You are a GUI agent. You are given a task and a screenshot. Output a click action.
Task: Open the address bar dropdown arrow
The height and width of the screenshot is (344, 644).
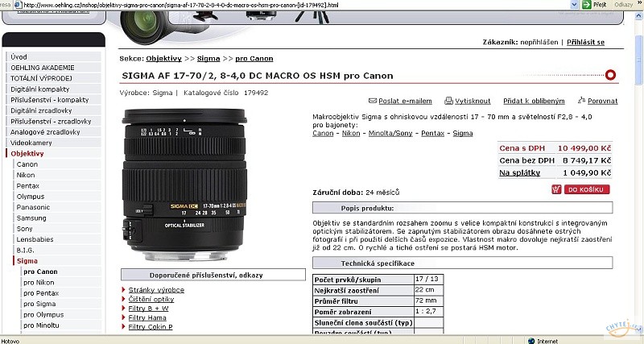click(575, 5)
